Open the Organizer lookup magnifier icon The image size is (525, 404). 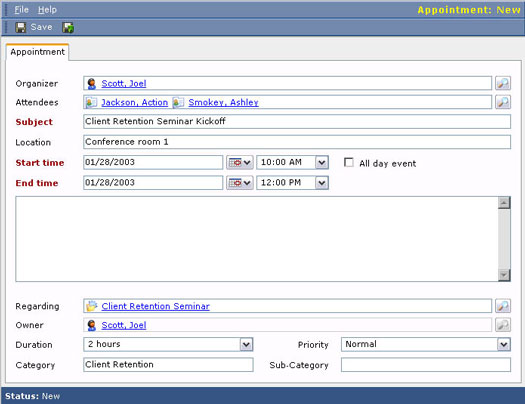click(503, 83)
